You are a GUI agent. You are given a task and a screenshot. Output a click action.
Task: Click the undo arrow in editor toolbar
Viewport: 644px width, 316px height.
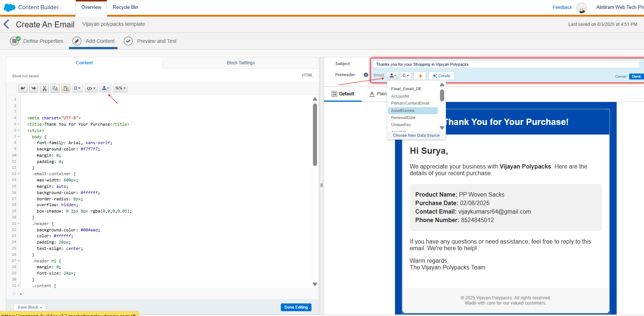pyautogui.click(x=23, y=88)
